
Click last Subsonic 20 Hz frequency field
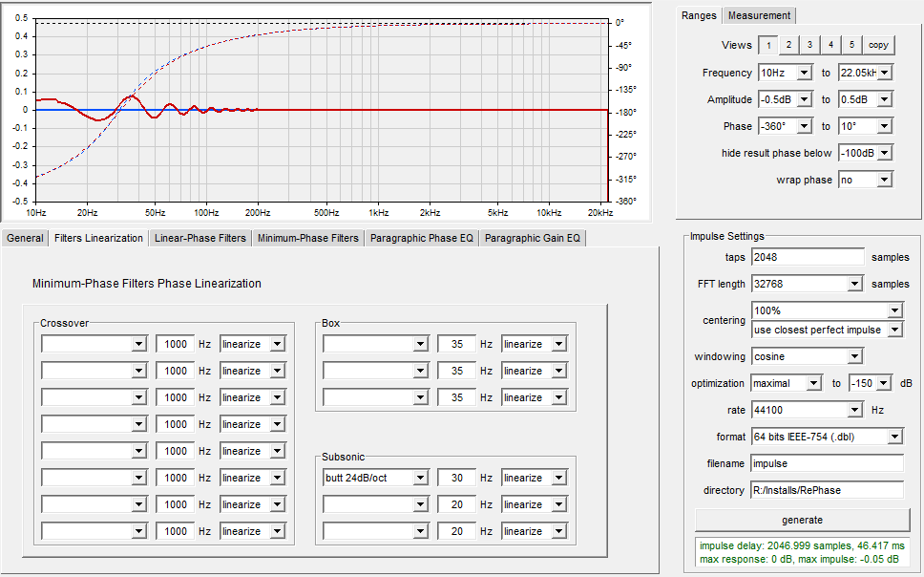[x=456, y=531]
